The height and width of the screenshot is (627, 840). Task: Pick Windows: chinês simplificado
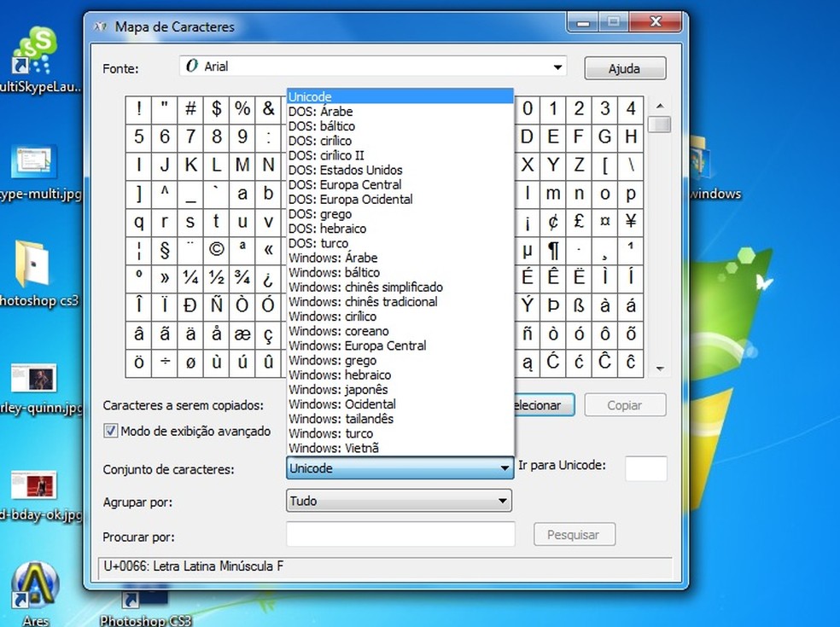tap(400, 287)
